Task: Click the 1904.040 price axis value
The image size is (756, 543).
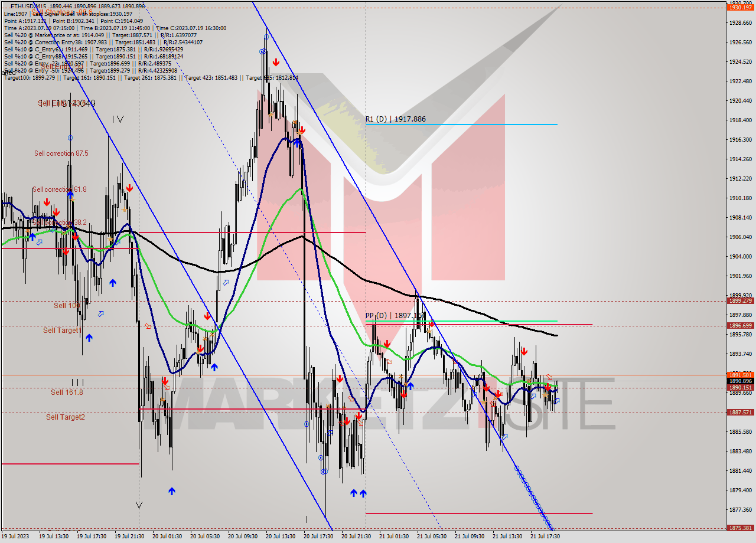Action: [x=741, y=257]
